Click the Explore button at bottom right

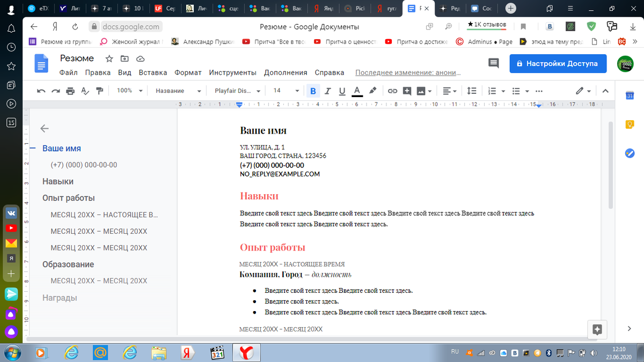597,330
